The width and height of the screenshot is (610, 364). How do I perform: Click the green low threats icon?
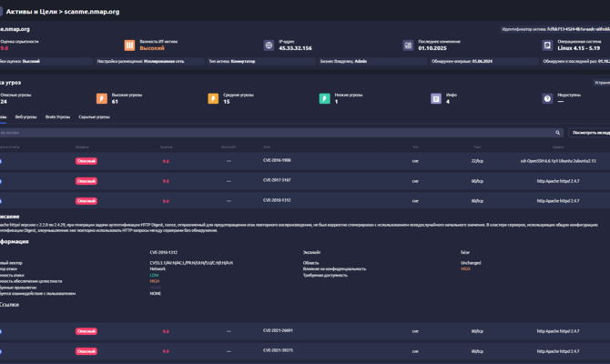click(x=324, y=98)
